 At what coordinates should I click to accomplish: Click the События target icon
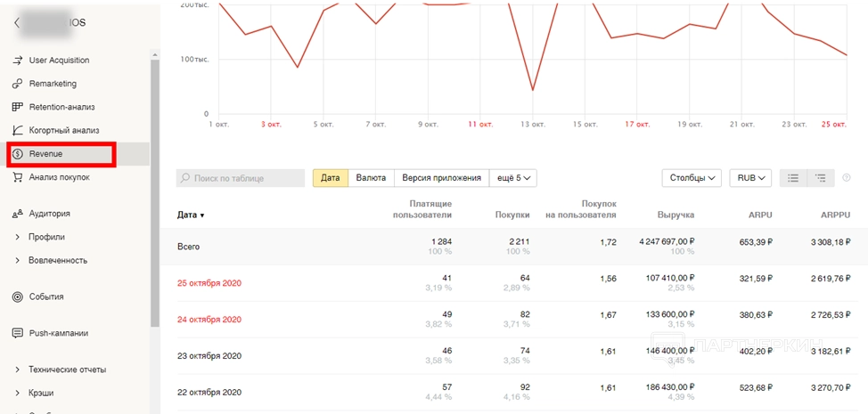(18, 296)
